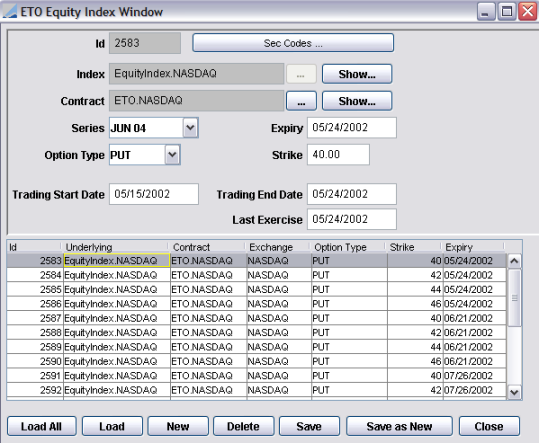The image size is (539, 443).
Task: Close the ETO window via Close button
Action: tap(489, 426)
